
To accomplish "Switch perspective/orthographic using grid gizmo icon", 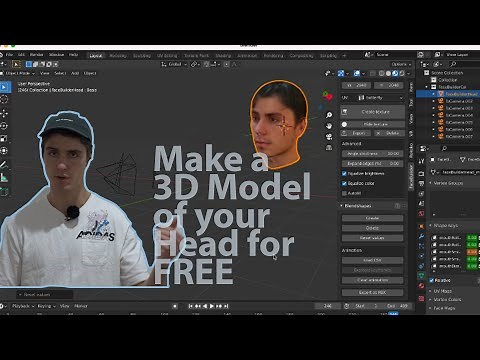I will [329, 148].
